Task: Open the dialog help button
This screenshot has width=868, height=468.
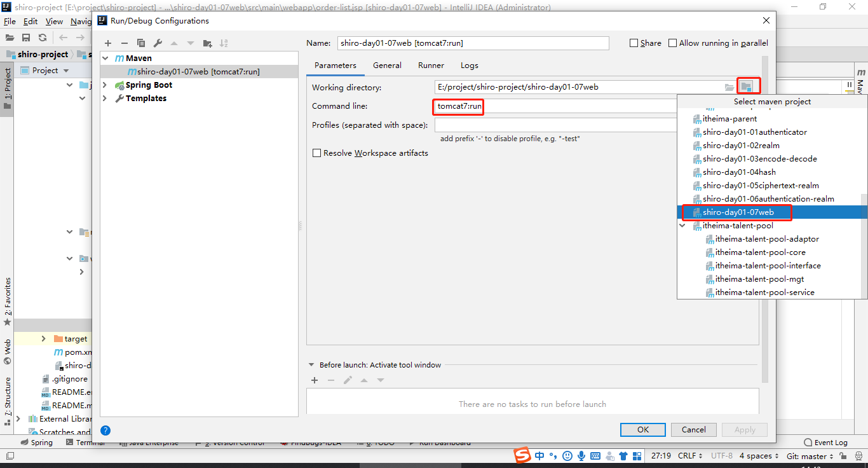Action: click(105, 430)
